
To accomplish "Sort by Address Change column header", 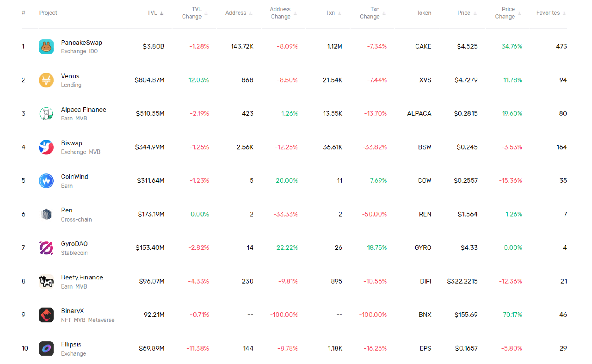I will pyautogui.click(x=284, y=13).
